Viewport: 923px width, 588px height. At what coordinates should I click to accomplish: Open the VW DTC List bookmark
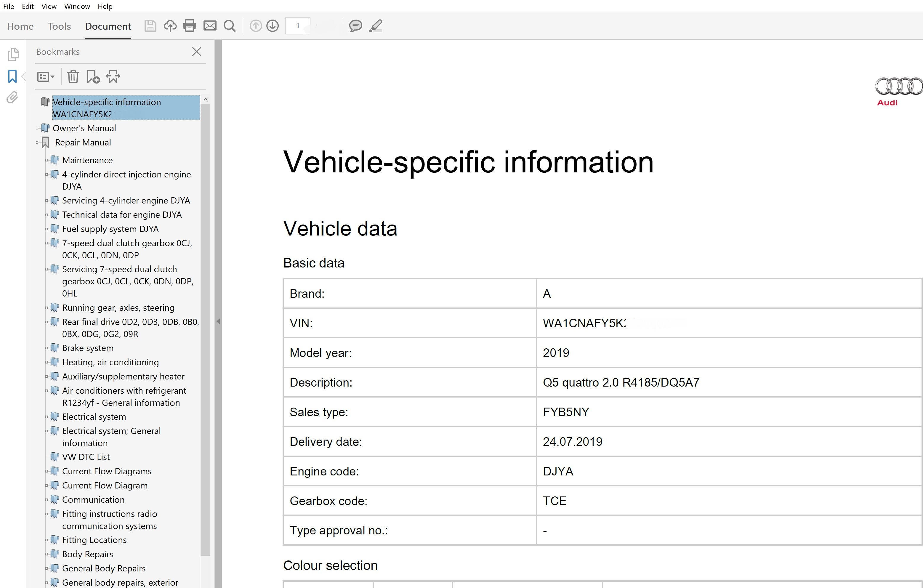(x=86, y=457)
